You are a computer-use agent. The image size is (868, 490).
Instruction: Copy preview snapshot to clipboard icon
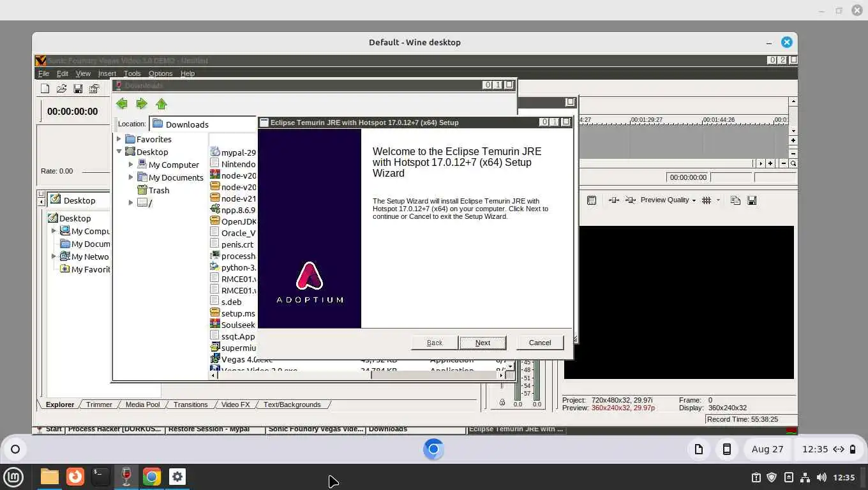click(x=735, y=200)
